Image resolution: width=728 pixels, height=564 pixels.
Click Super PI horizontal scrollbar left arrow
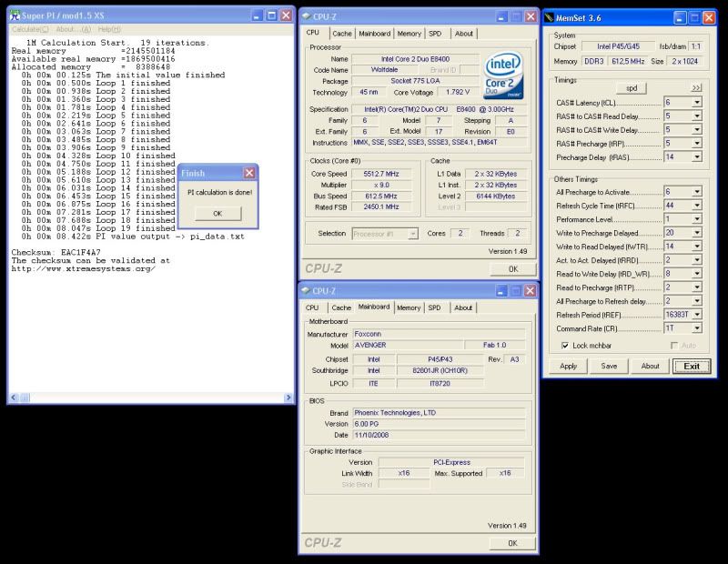click(14, 398)
